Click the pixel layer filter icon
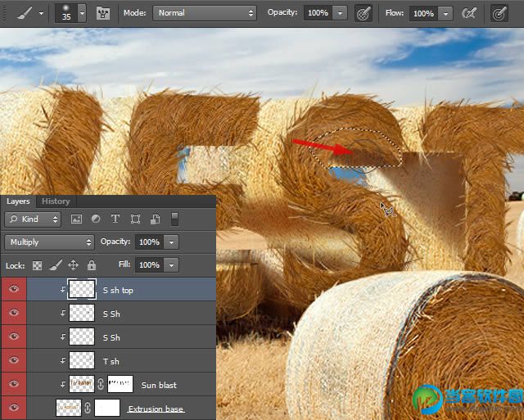Viewport: 524px width, 420px height. [77, 219]
